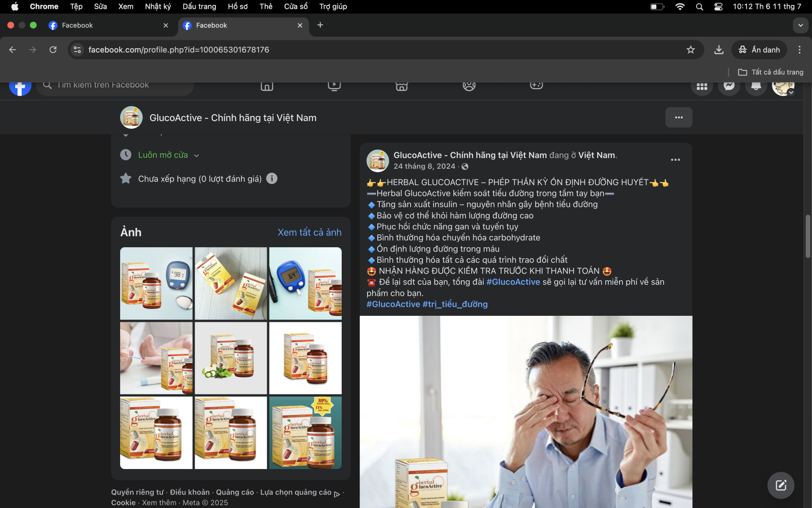
Task: Open the Trợ giúp menu
Action: 333,7
